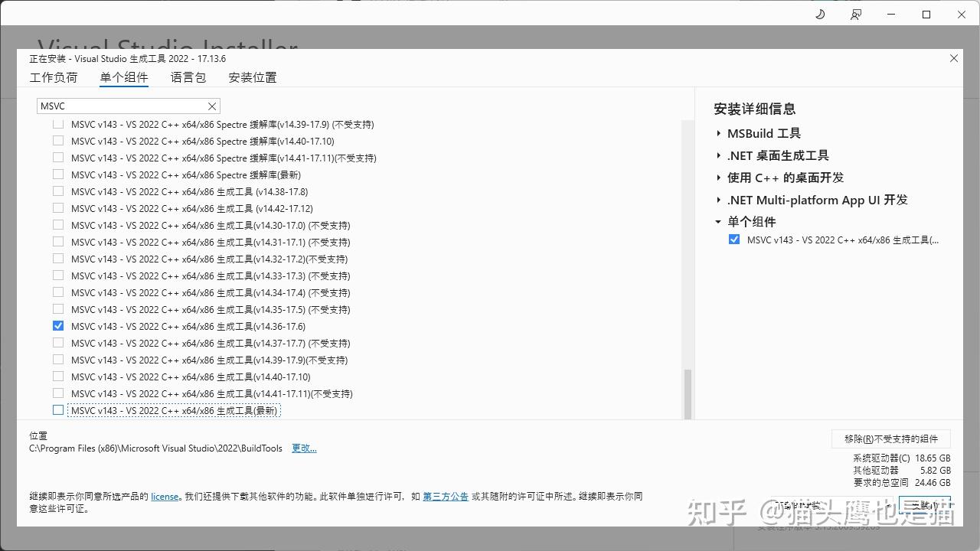
Task: Toggle dark theme with the moon icon
Action: (819, 14)
